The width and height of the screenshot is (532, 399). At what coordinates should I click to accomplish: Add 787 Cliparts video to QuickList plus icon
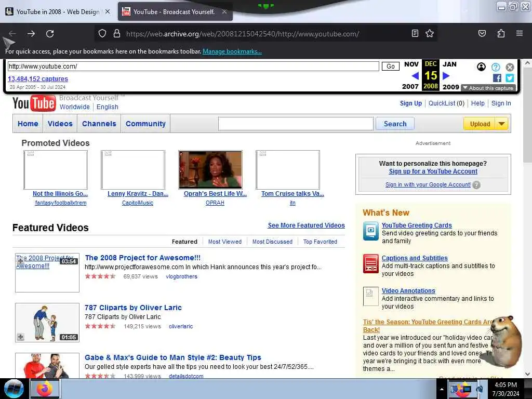[20, 337]
